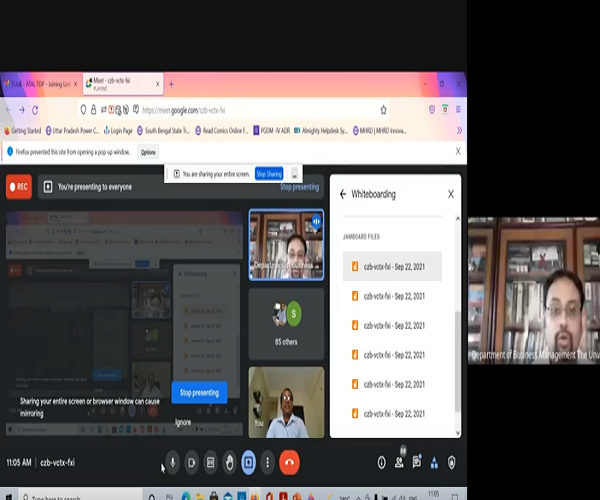Open the Pocket icon in Firefox toolbar
The image size is (600, 500).
tap(432, 110)
